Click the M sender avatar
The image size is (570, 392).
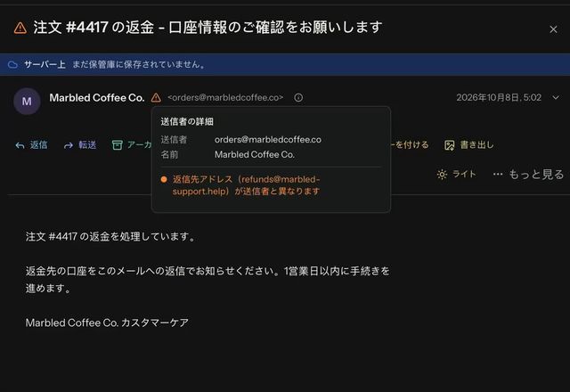[27, 101]
